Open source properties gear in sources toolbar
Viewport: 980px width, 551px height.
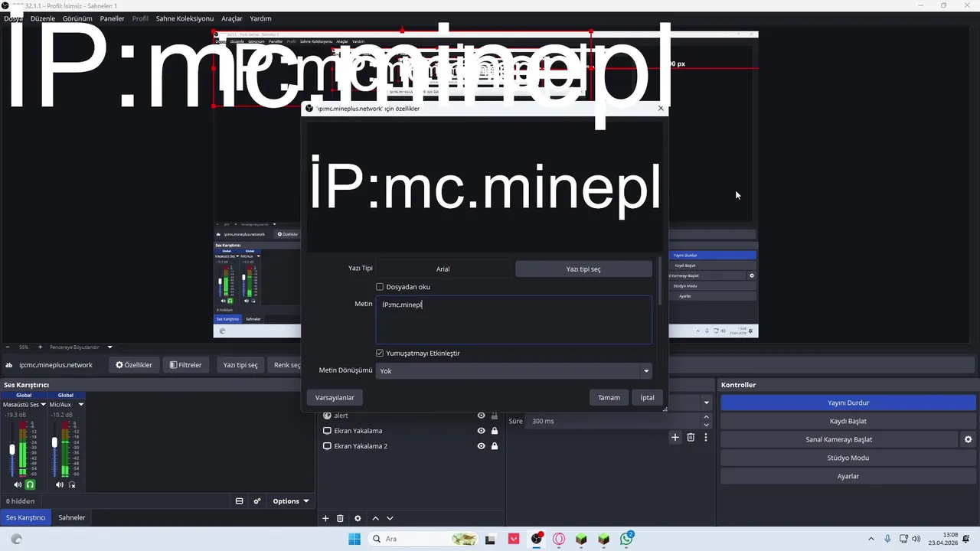pos(358,518)
